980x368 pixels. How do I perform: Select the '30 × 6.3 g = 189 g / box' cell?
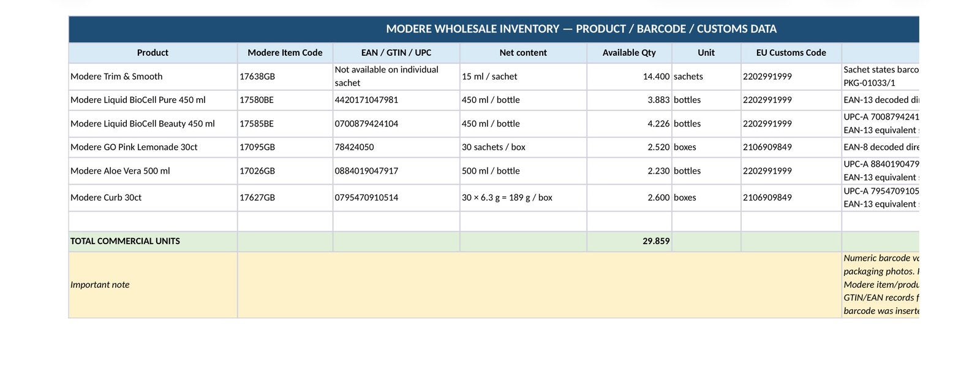click(x=523, y=197)
